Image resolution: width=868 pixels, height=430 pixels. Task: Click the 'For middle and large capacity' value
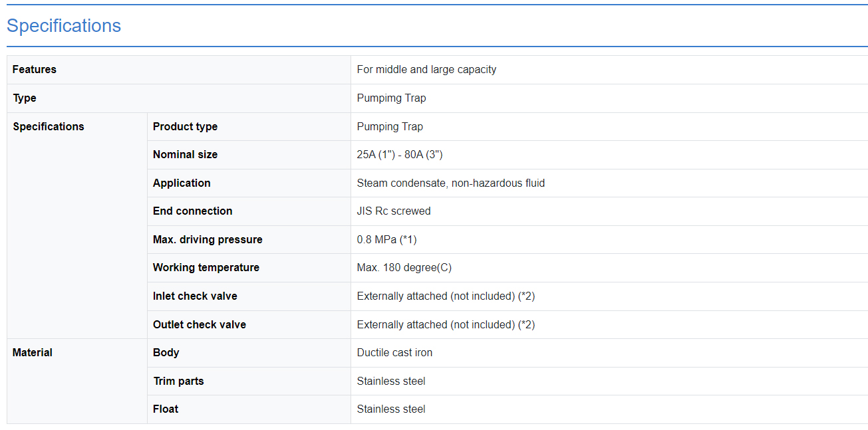[426, 70]
